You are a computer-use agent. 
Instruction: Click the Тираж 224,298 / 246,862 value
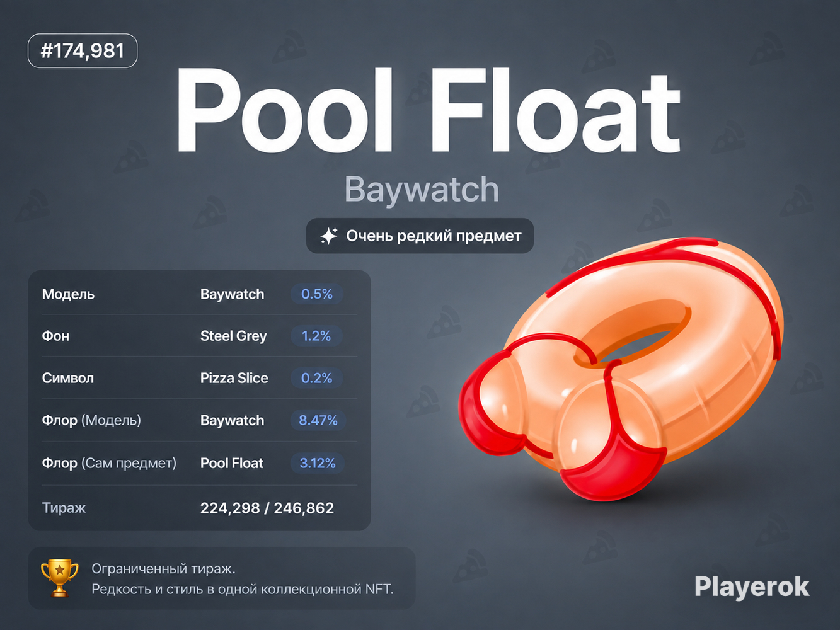267,508
